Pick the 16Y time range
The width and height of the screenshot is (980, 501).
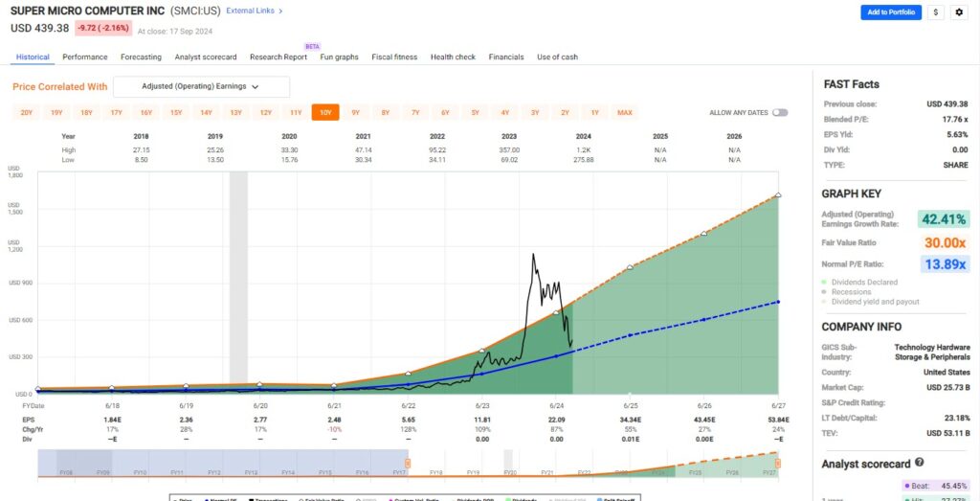(x=146, y=113)
